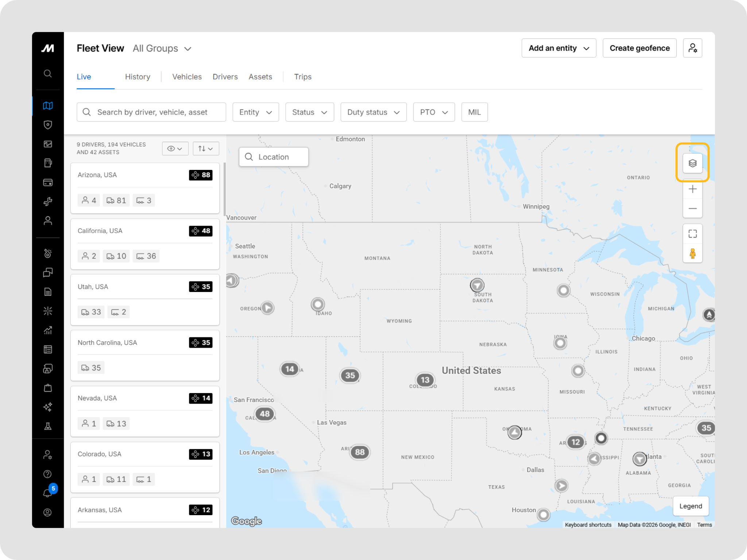Open the notifications bell with badge 5
The height and width of the screenshot is (560, 747).
pos(48,493)
